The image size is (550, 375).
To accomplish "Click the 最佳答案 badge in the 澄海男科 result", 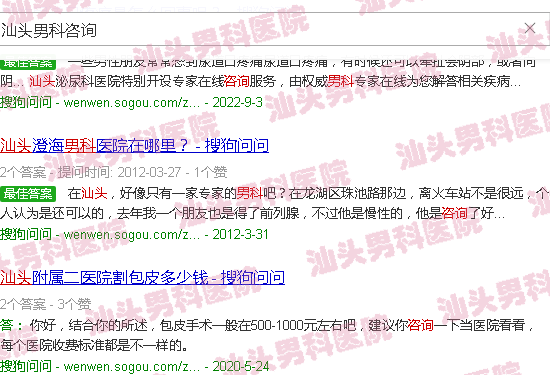I will 28,194.
